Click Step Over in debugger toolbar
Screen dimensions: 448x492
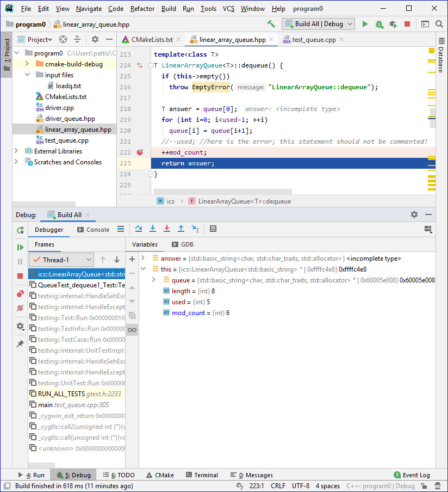tap(139, 229)
